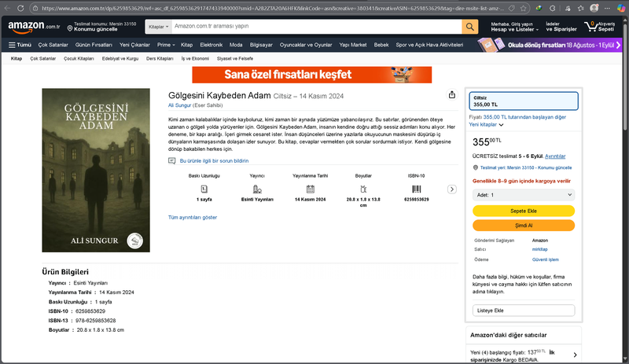Click the report issue speech bubble icon

click(x=171, y=161)
